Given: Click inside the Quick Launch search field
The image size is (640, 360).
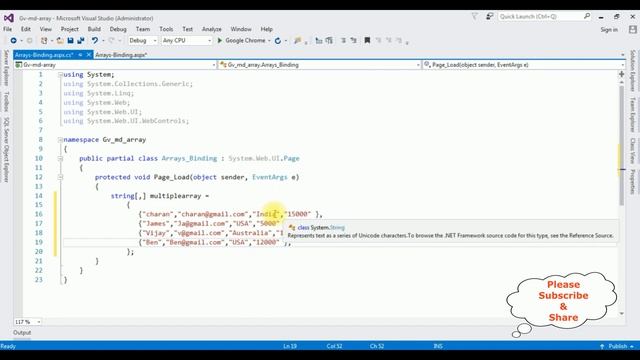Looking at the screenshot, I should [x=540, y=16].
